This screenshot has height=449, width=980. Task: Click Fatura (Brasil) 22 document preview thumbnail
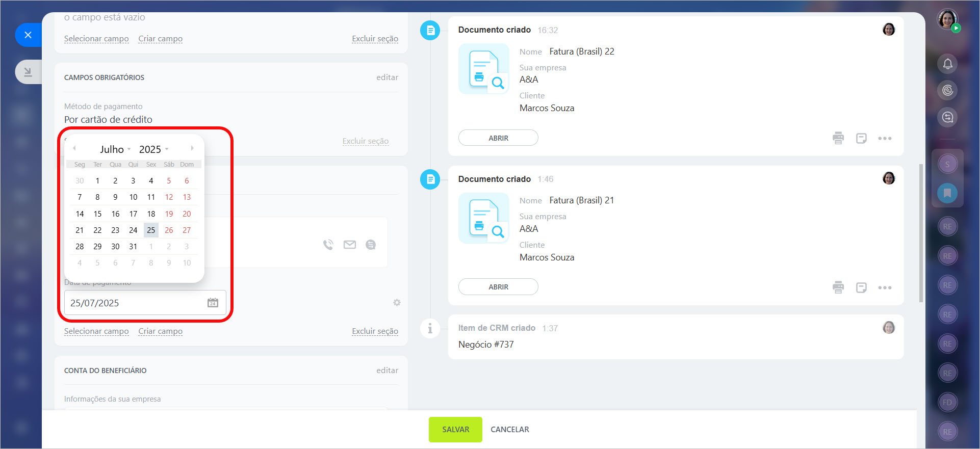[483, 69]
